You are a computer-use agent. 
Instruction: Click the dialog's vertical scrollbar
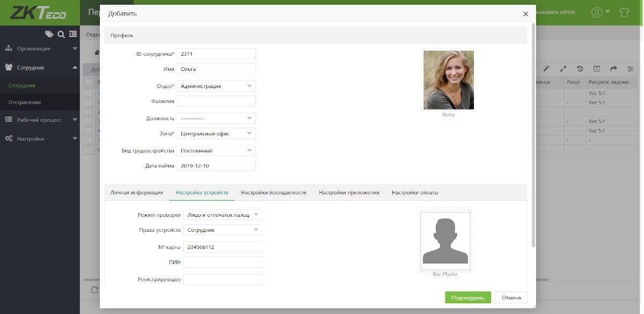click(x=533, y=134)
